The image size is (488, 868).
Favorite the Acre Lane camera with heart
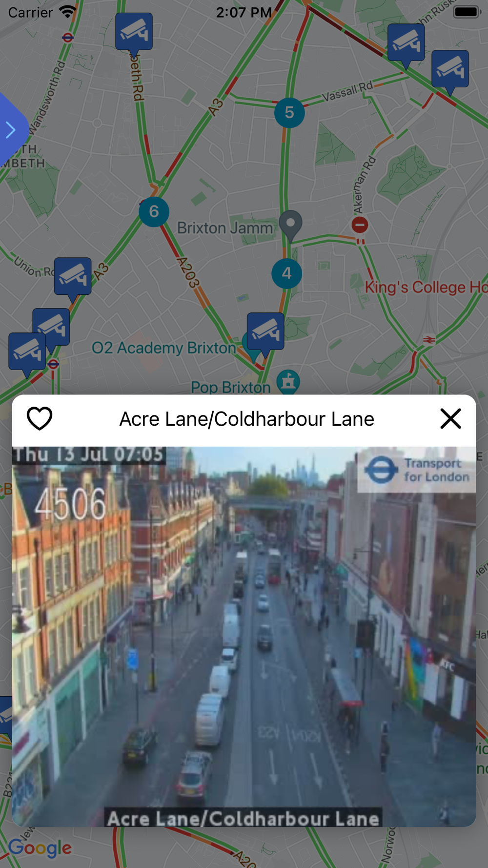pos(40,418)
